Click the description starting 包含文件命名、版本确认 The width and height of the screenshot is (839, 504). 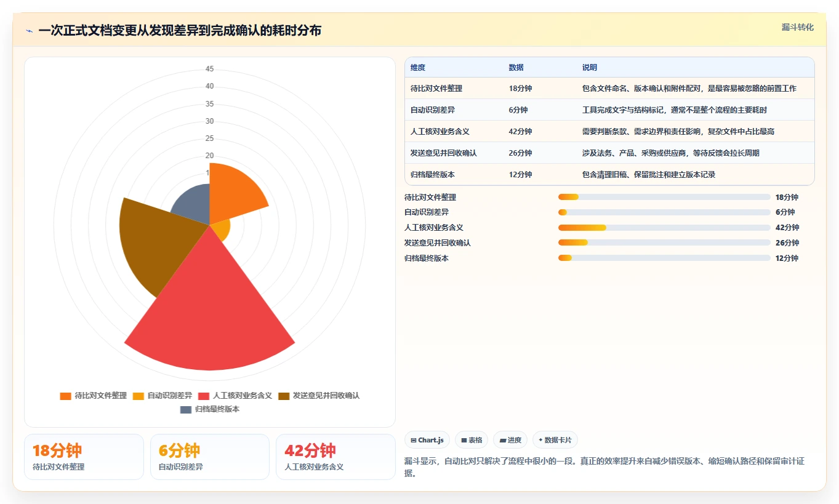coord(689,89)
